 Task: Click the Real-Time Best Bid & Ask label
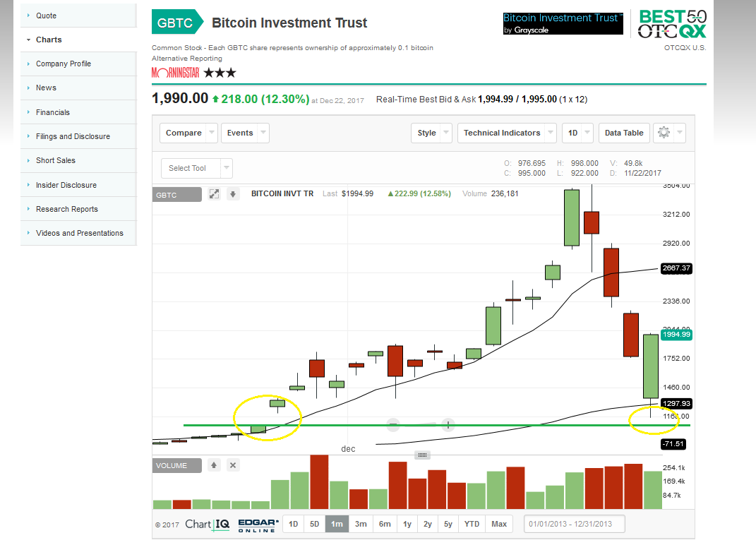coord(426,100)
